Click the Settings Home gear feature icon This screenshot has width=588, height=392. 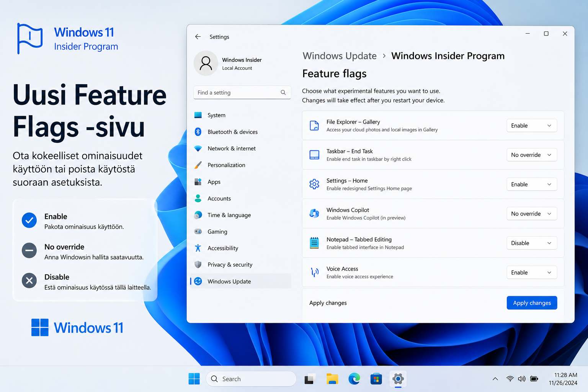314,184
